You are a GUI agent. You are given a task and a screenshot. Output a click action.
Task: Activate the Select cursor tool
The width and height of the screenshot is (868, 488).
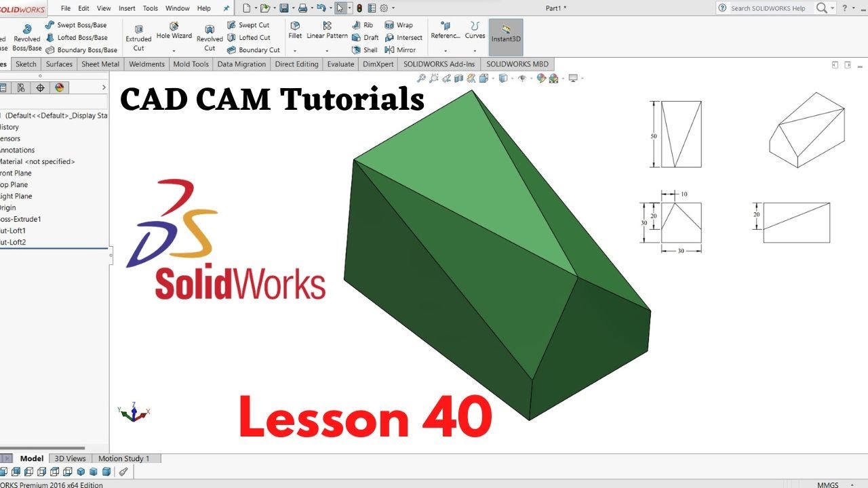pos(340,8)
